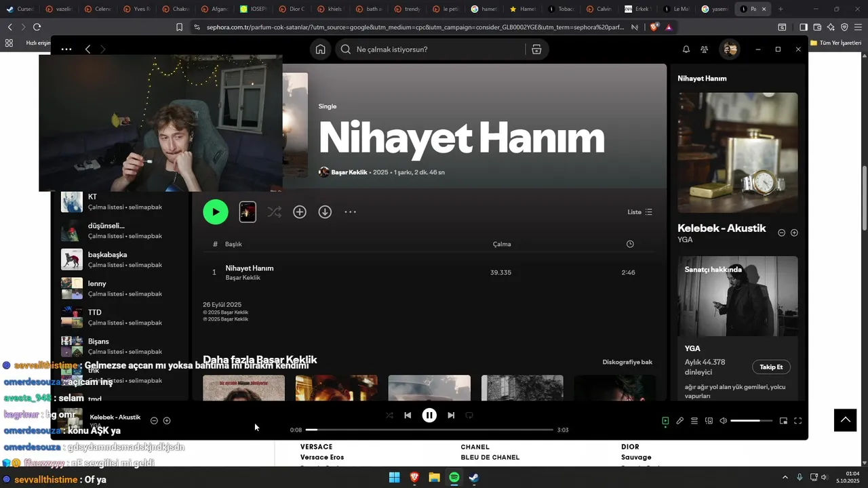Viewport: 868px width, 488px height.
Task: Add Nihayet Hanım single to library
Action: coord(300,212)
